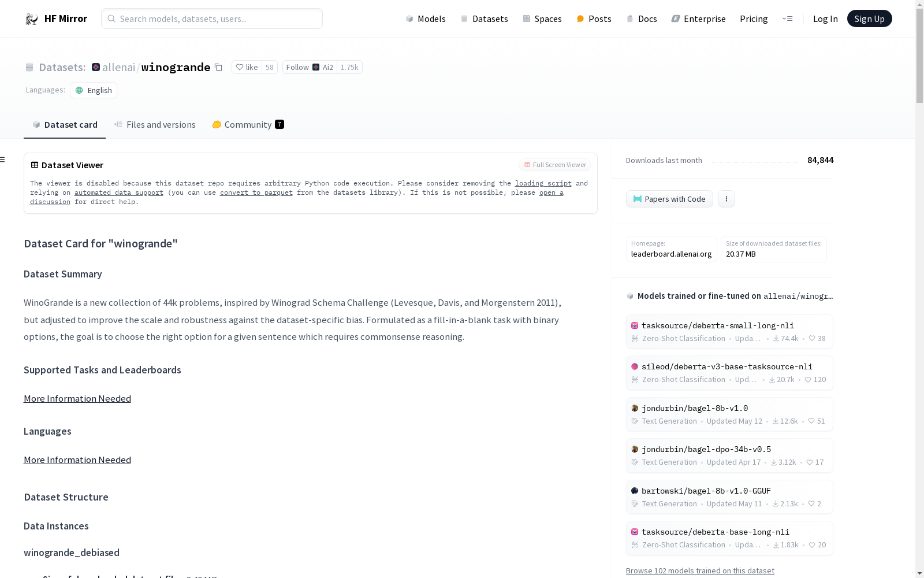Viewport: 924px width, 578px height.
Task: Click the HF Mirror logo
Action: 56,18
